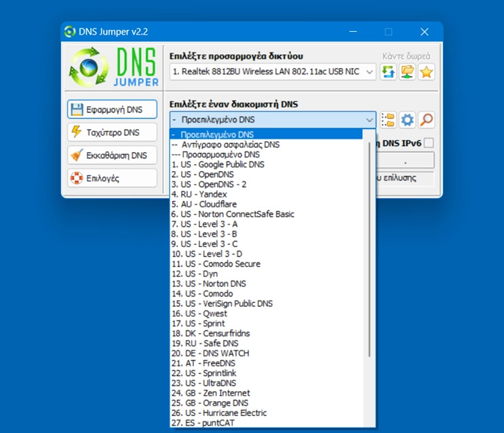Choose 14. US - Comodo
The image size is (504, 433).
click(266, 294)
